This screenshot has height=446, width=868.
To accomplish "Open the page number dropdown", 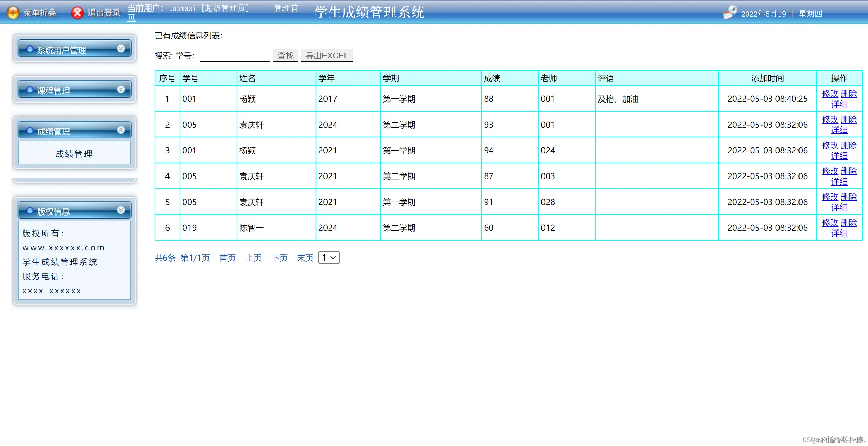I will (329, 258).
